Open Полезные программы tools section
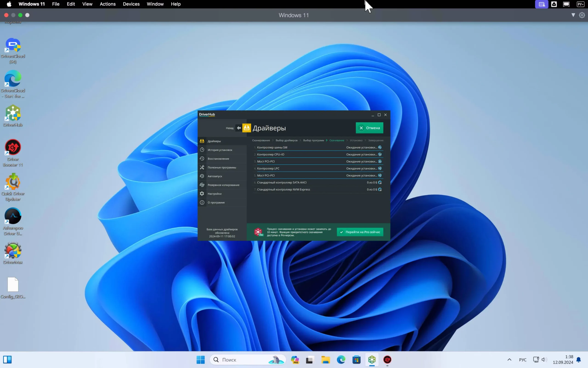This screenshot has height=368, width=588. [221, 167]
